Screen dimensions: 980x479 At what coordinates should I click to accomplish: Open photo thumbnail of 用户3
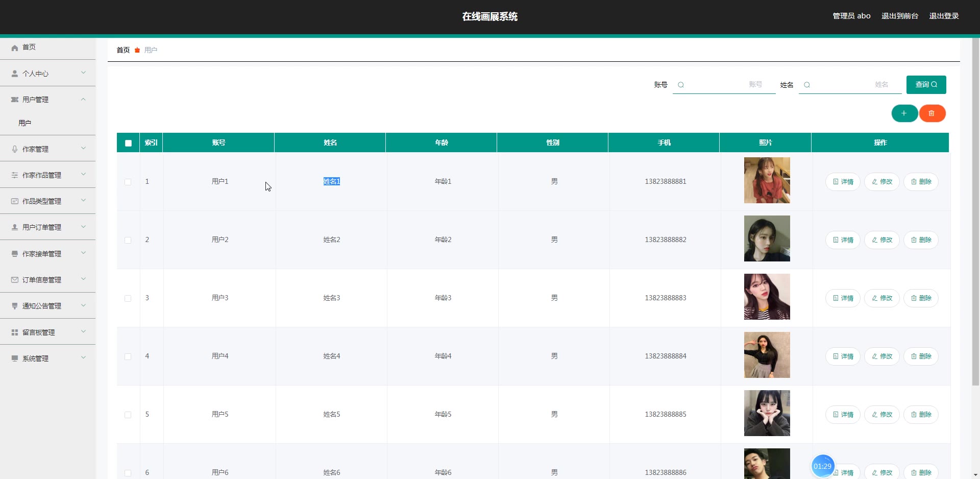click(x=767, y=297)
